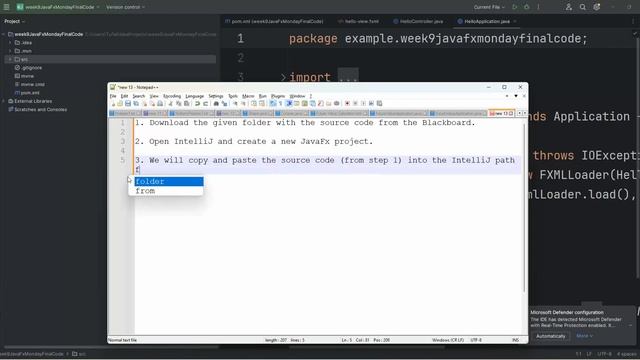Expand the src folder

10,59
